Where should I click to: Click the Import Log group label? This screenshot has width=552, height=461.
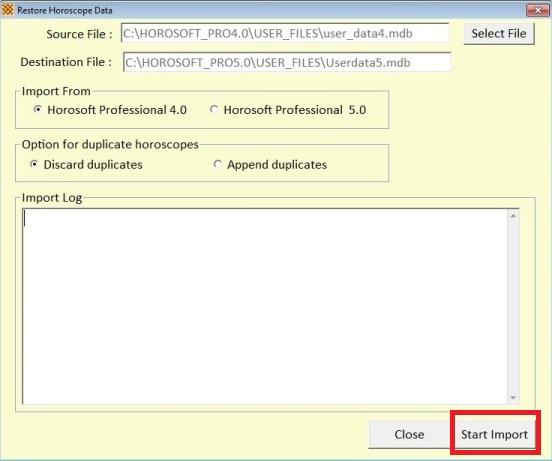click(52, 198)
